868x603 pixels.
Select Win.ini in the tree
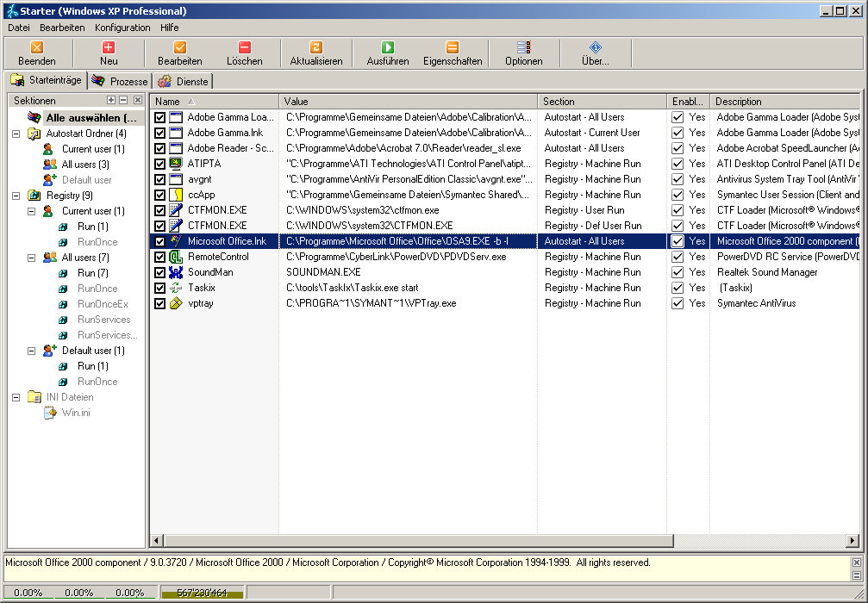point(76,413)
